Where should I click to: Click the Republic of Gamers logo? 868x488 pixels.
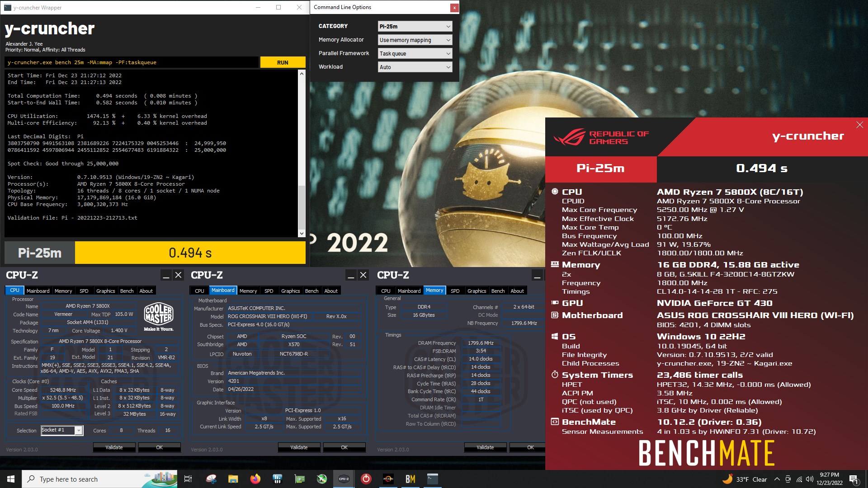click(601, 137)
